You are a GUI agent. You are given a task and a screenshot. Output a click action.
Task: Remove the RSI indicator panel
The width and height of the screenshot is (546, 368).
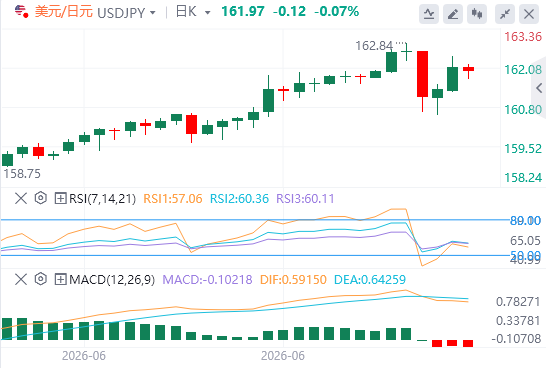pos(21,198)
